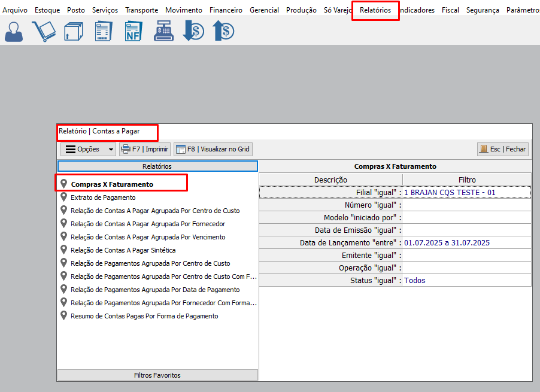Open the Financeiro menu
Screen dimensions: 540x392
[x=226, y=10]
